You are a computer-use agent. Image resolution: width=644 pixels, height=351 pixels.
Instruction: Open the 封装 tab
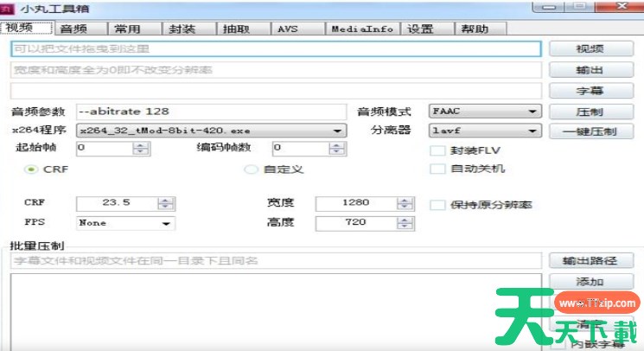click(182, 29)
